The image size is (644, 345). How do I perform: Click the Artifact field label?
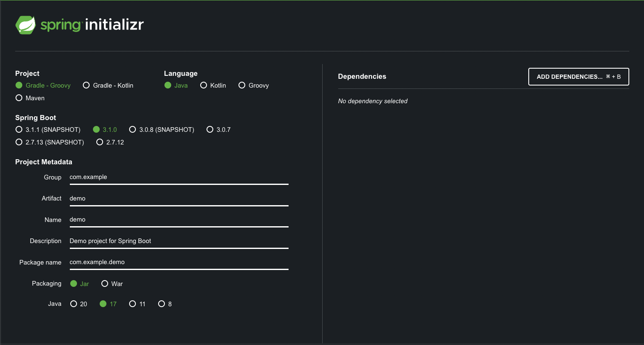[51, 198]
